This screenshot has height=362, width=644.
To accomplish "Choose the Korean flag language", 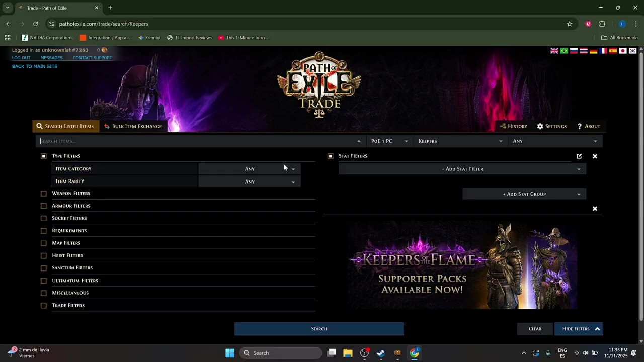I will [x=632, y=51].
